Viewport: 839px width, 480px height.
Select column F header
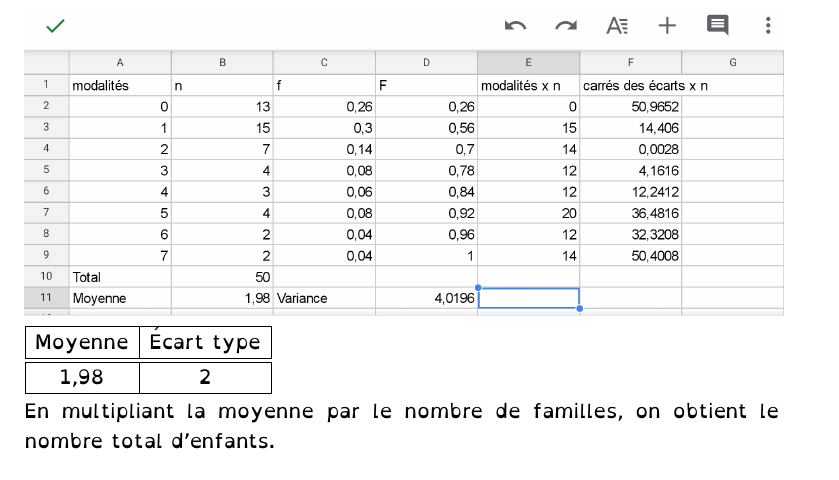click(x=630, y=63)
